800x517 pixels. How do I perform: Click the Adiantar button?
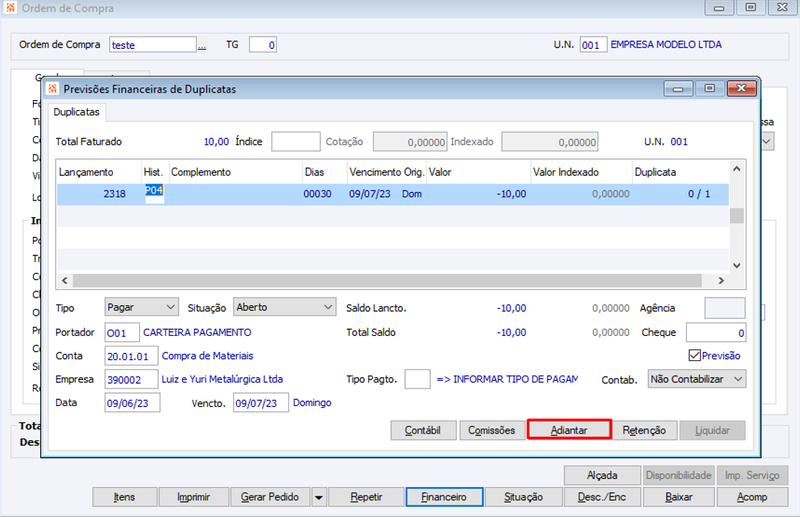(x=569, y=430)
